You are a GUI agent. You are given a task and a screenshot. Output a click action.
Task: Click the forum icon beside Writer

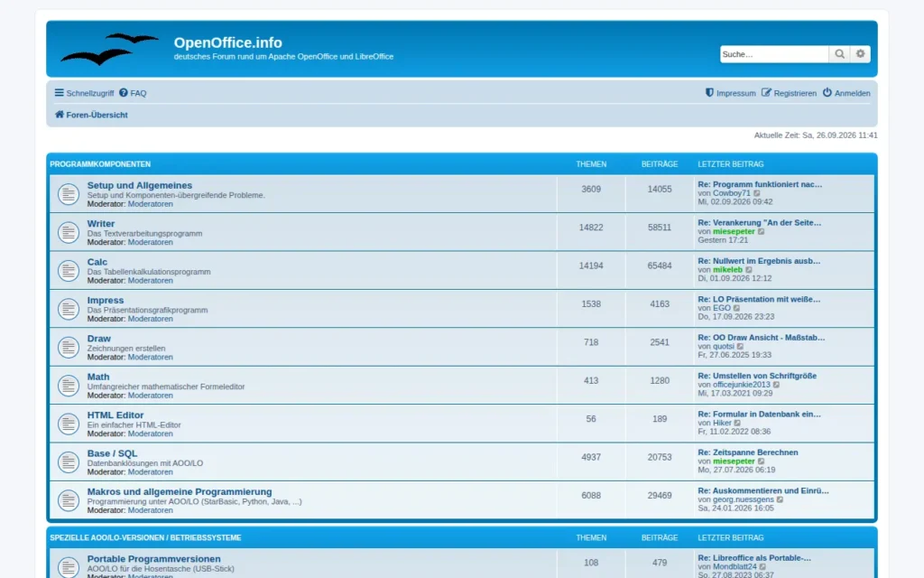[69, 232]
